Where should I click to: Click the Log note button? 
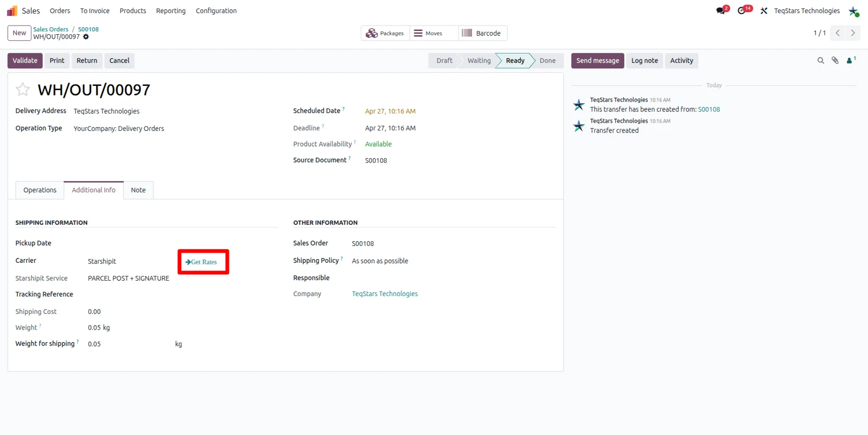tap(644, 61)
